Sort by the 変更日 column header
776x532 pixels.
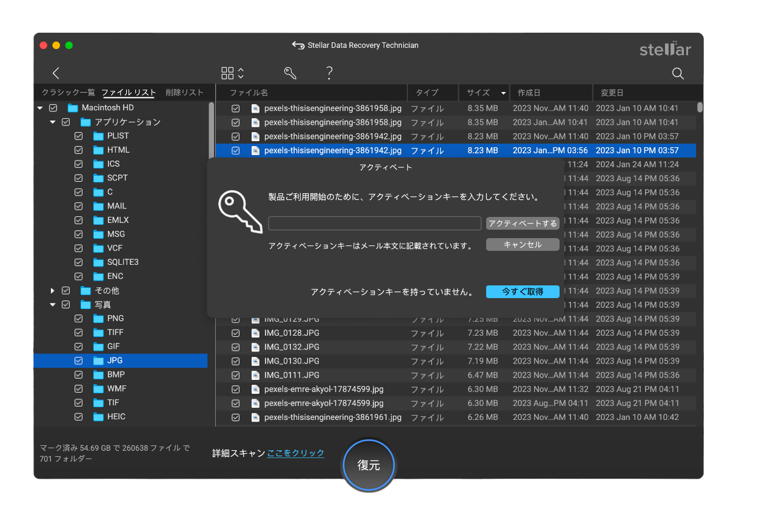645,93
